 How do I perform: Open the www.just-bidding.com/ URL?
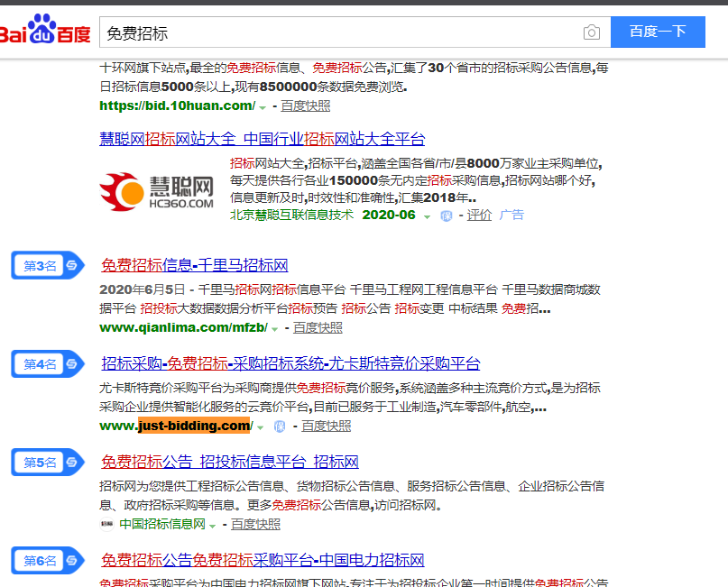(x=177, y=426)
